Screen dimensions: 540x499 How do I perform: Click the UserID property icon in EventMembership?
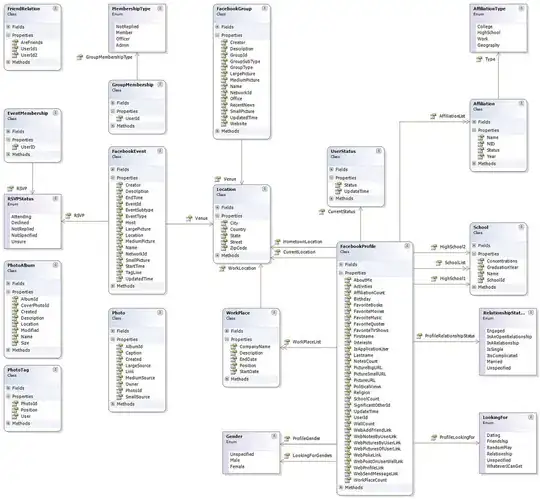point(15,147)
